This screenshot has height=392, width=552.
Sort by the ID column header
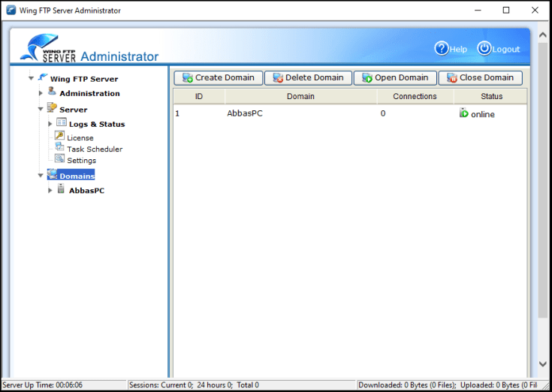[199, 96]
